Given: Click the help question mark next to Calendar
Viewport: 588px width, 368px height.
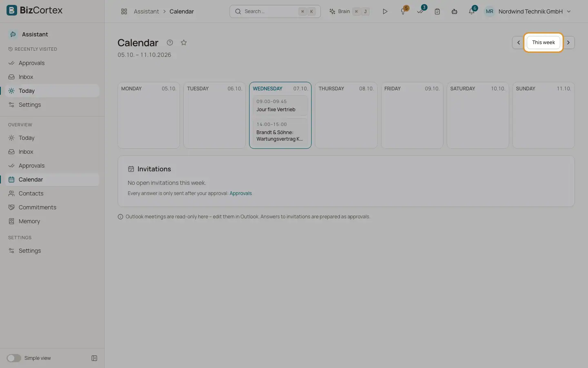Looking at the screenshot, I should [x=170, y=43].
